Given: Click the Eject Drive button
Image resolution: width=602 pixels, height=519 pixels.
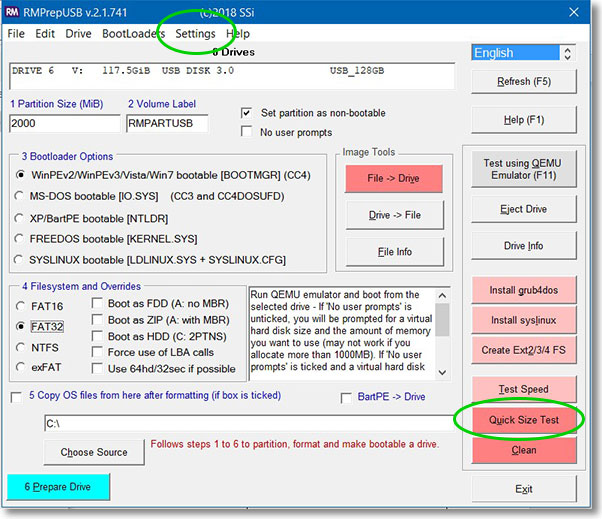Looking at the screenshot, I should 524,209.
